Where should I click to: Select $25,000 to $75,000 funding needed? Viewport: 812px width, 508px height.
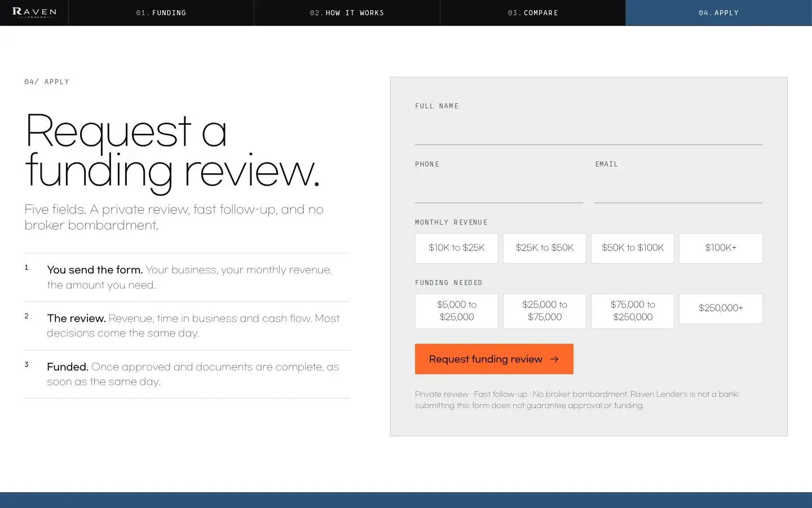(x=545, y=311)
